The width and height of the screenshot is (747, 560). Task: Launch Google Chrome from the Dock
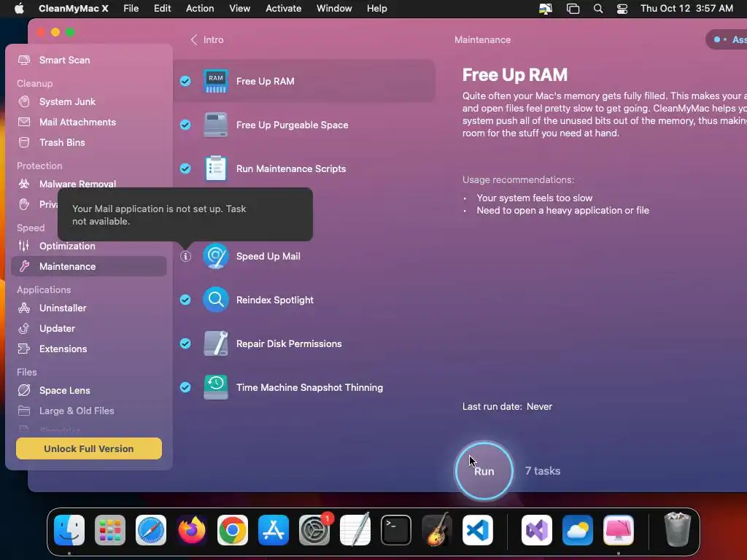[233, 530]
